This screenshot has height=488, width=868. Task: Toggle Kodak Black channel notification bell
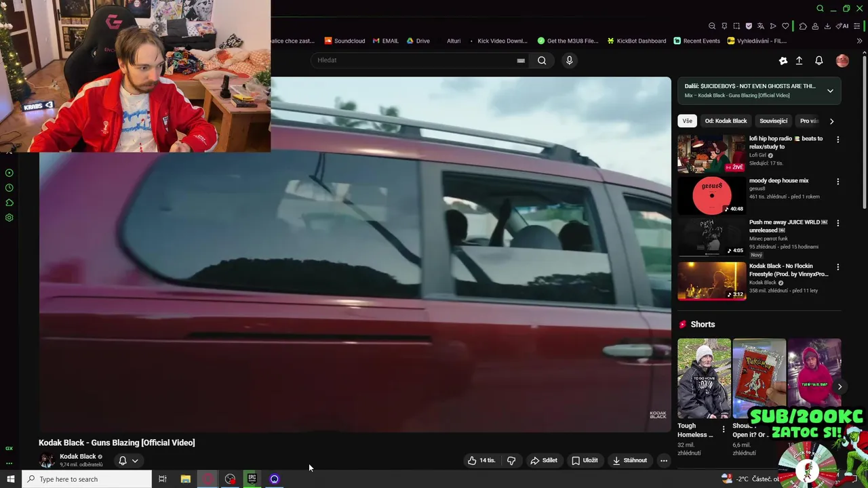128,460
